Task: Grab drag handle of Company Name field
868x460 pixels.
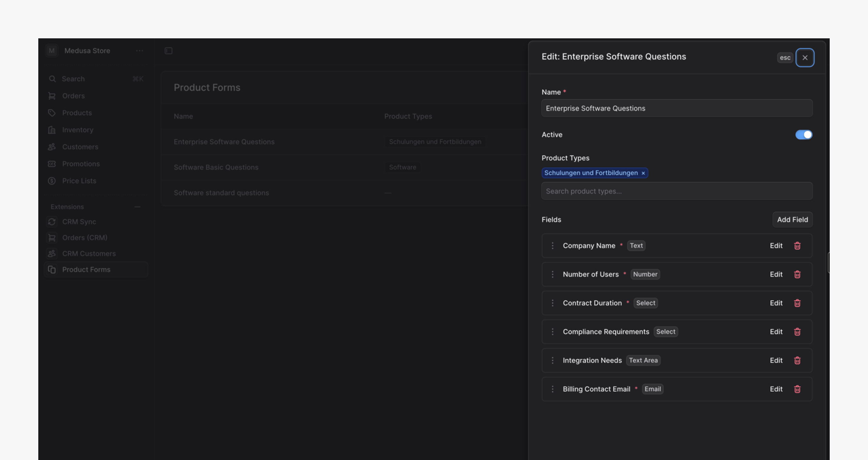Action: [x=552, y=246]
